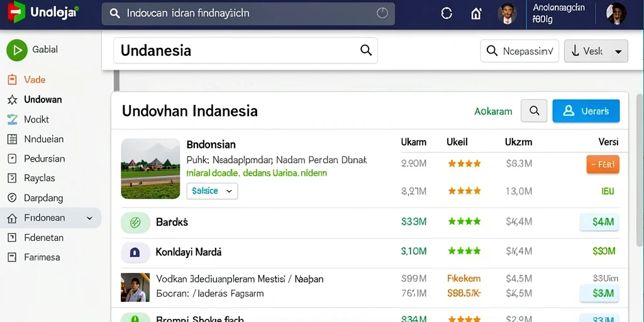Click the Pedursian sidebar icon
The image size is (644, 322).
tap(13, 158)
